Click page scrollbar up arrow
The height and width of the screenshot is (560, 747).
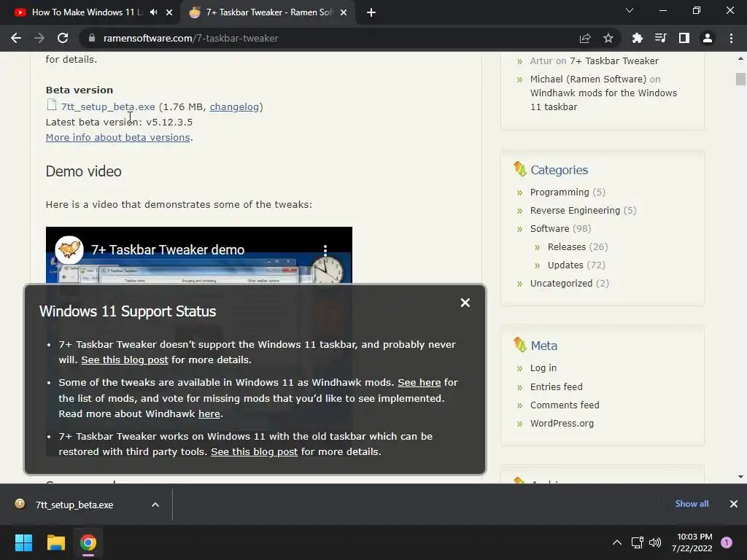pyautogui.click(x=740, y=58)
